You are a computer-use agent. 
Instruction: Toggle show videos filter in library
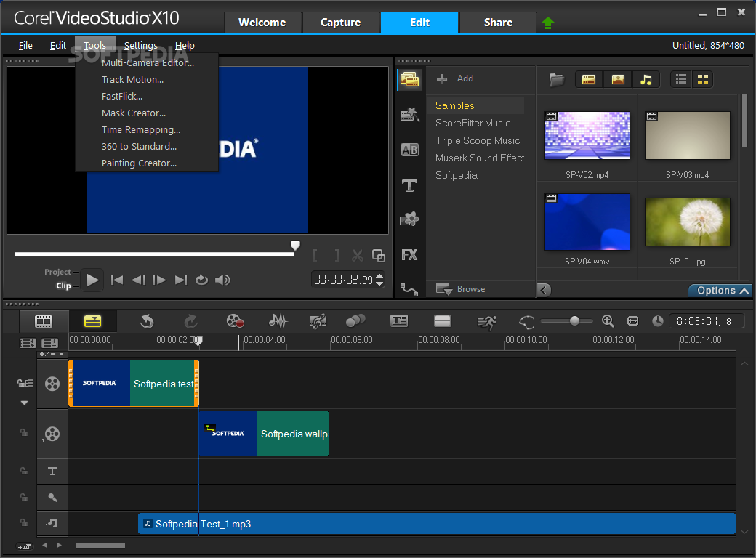pos(589,79)
